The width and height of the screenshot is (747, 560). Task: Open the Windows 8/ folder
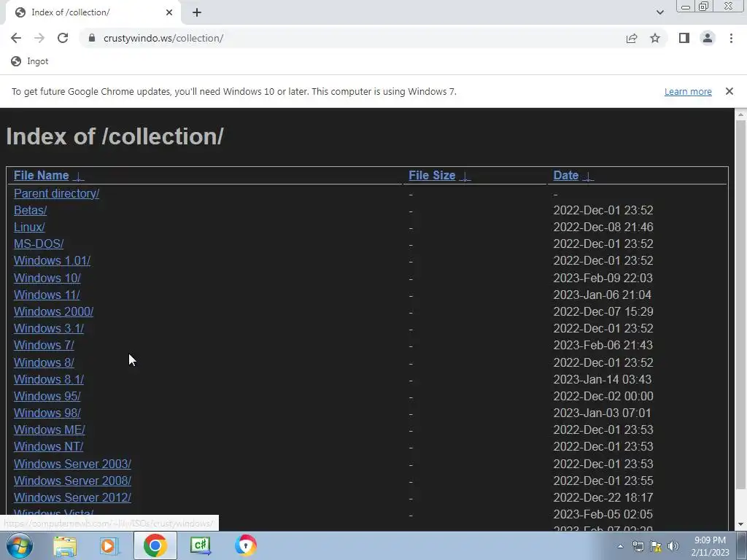click(44, 362)
